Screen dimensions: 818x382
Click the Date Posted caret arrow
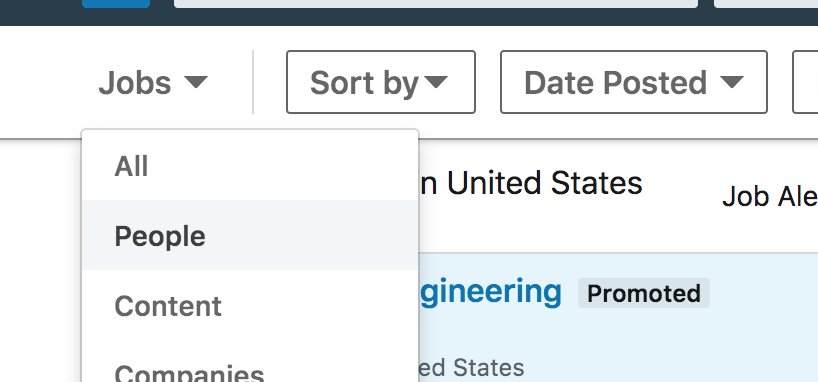(731, 82)
